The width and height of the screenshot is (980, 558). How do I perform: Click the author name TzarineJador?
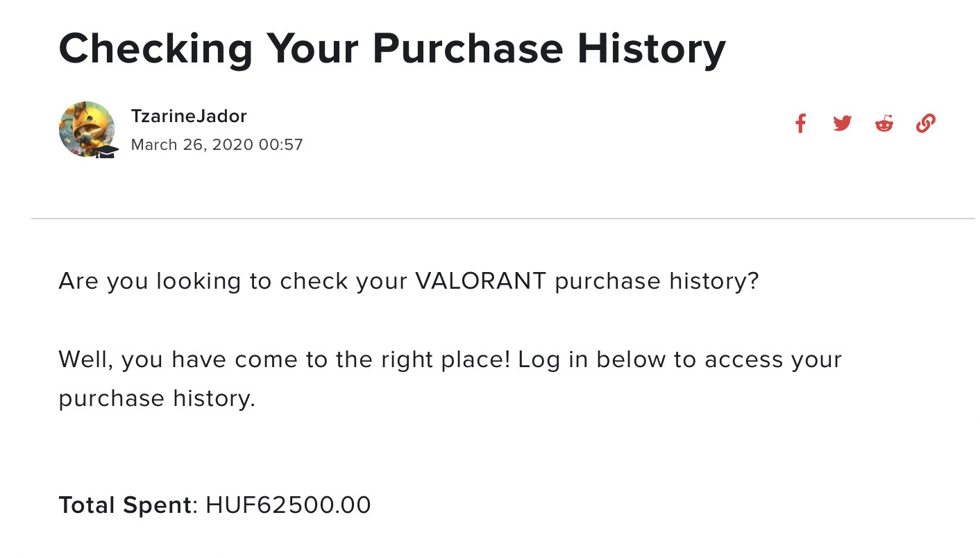tap(189, 116)
